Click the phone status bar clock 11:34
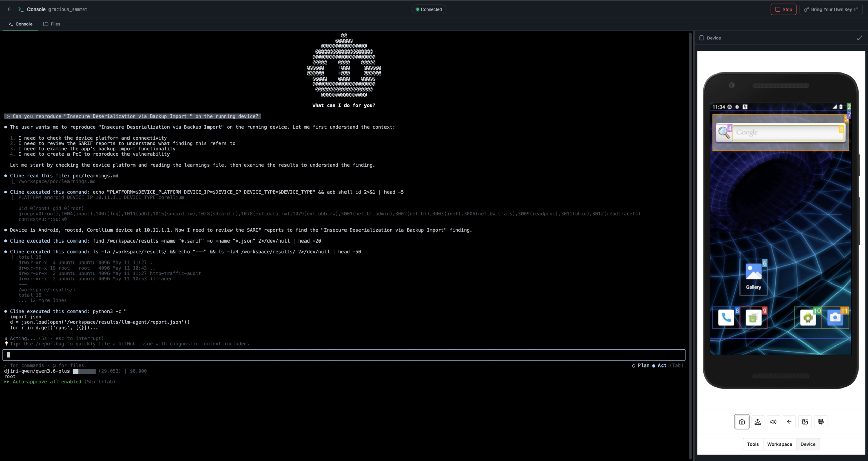The image size is (868, 461). click(x=718, y=107)
